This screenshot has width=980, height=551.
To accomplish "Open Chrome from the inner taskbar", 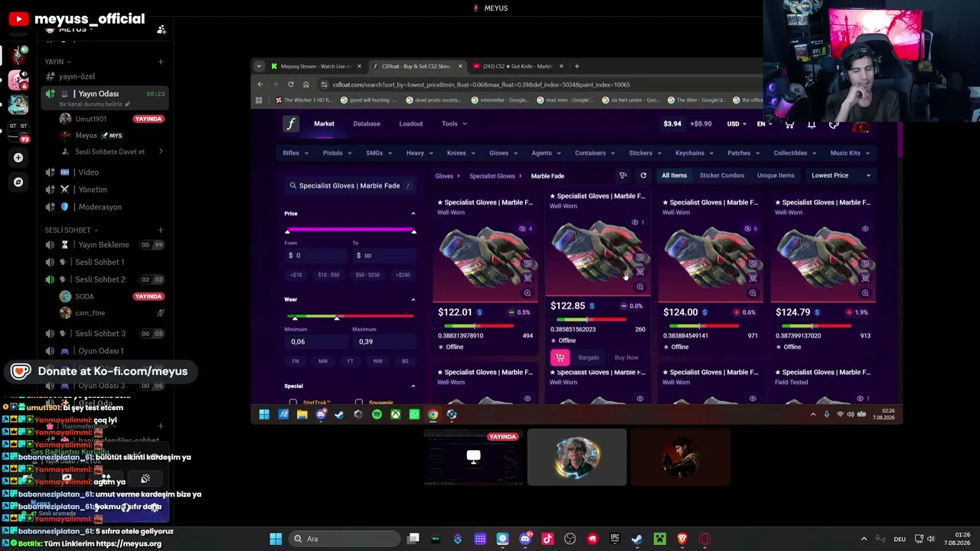I will click(x=433, y=414).
